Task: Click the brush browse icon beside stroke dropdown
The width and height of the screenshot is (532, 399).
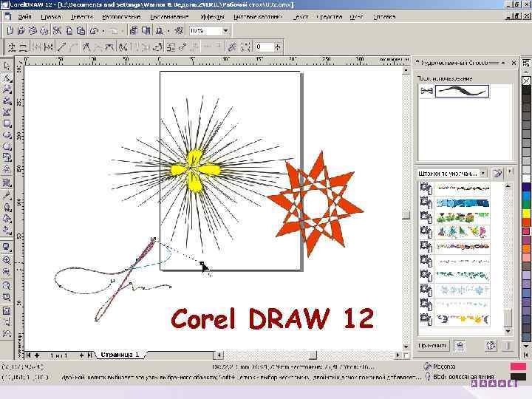Action: click(497, 174)
